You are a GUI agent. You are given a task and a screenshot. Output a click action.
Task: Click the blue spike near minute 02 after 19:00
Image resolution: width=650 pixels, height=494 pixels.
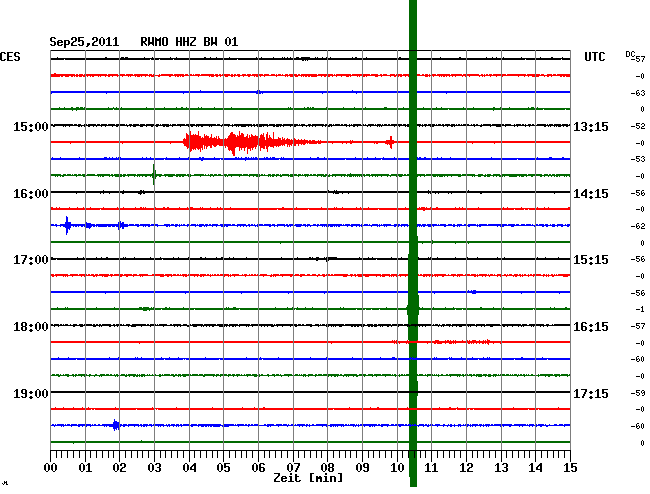[116, 425]
